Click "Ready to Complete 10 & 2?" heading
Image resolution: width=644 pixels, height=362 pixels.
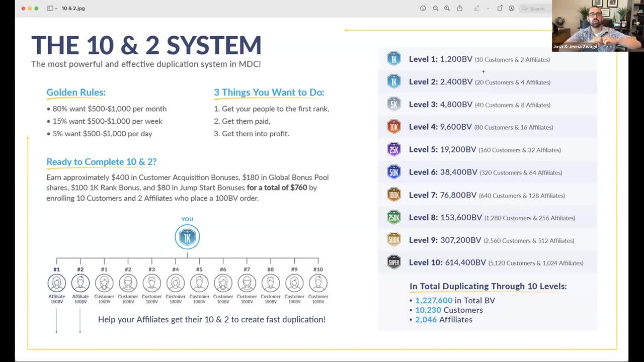tap(102, 162)
